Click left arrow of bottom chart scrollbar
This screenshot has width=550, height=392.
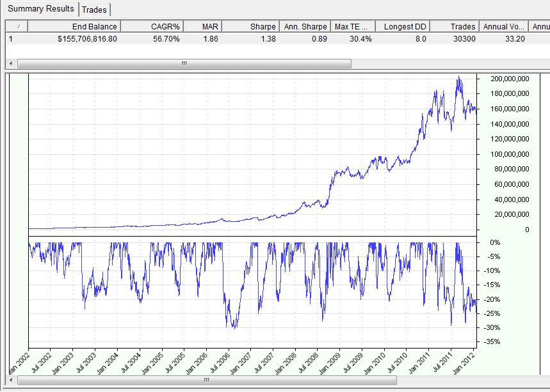[12, 380]
